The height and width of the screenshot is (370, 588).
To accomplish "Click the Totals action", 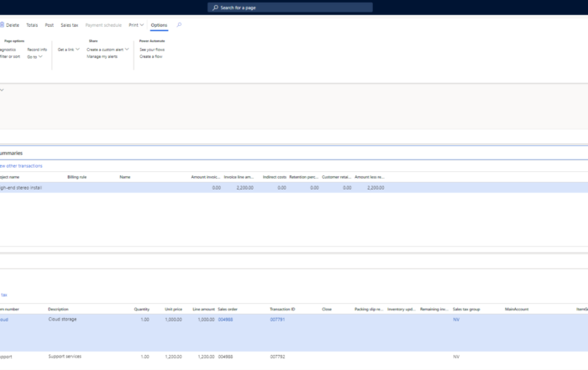I will (32, 25).
